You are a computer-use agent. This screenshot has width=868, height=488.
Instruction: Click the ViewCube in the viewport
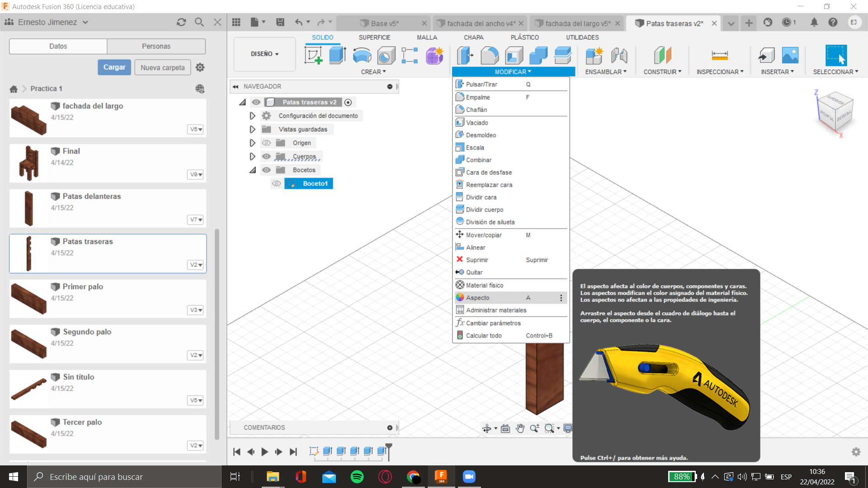(835, 111)
